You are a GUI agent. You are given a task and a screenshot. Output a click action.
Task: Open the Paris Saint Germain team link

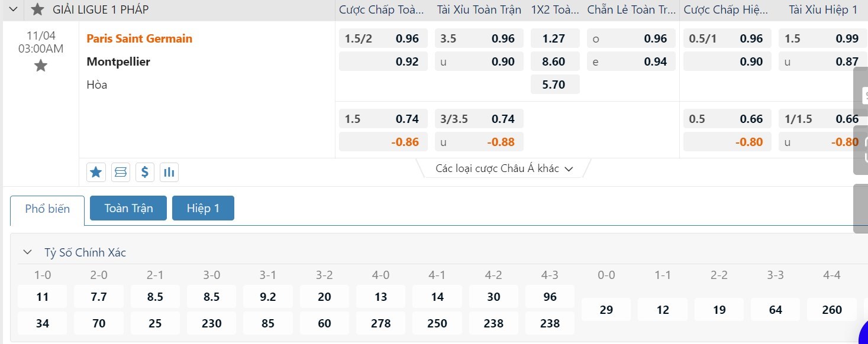tap(139, 38)
